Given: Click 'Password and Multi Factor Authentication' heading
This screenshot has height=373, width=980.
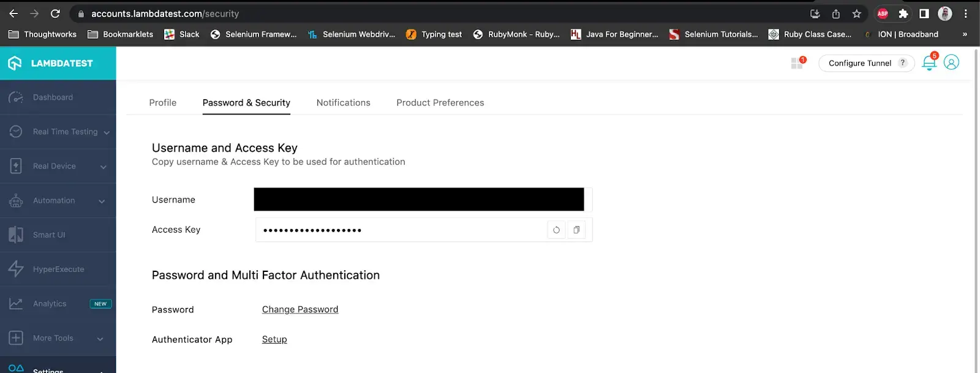Looking at the screenshot, I should [x=266, y=275].
